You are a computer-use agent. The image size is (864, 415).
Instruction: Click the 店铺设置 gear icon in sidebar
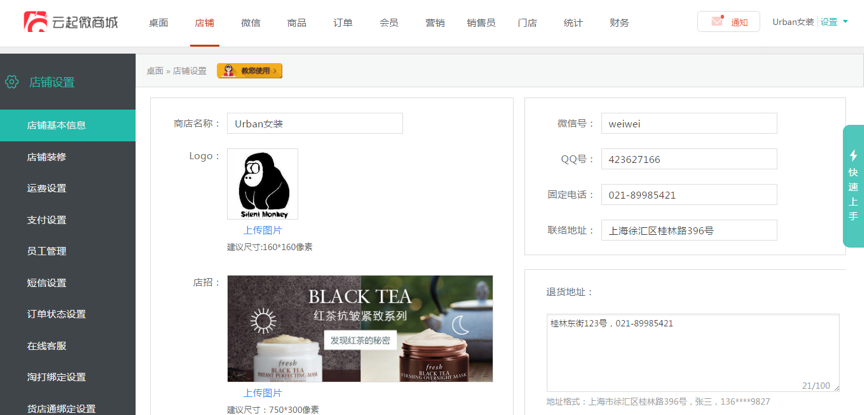(12, 82)
